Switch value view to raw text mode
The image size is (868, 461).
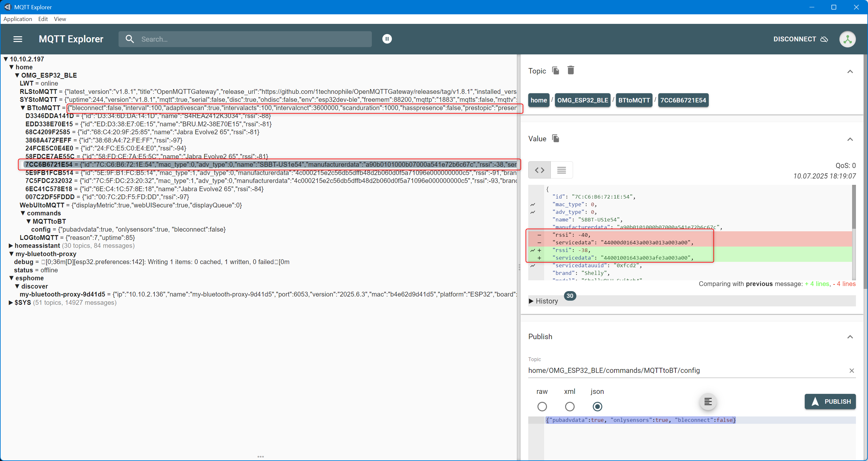(x=561, y=170)
